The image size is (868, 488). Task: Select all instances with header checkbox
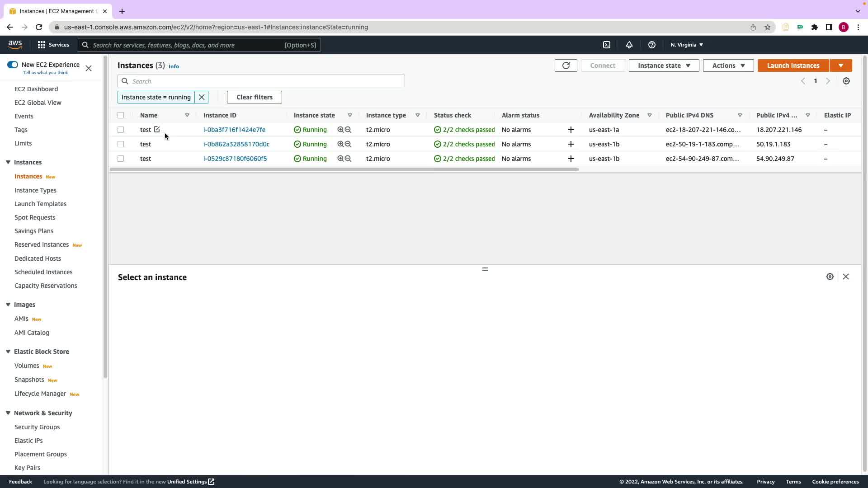pos(121,115)
